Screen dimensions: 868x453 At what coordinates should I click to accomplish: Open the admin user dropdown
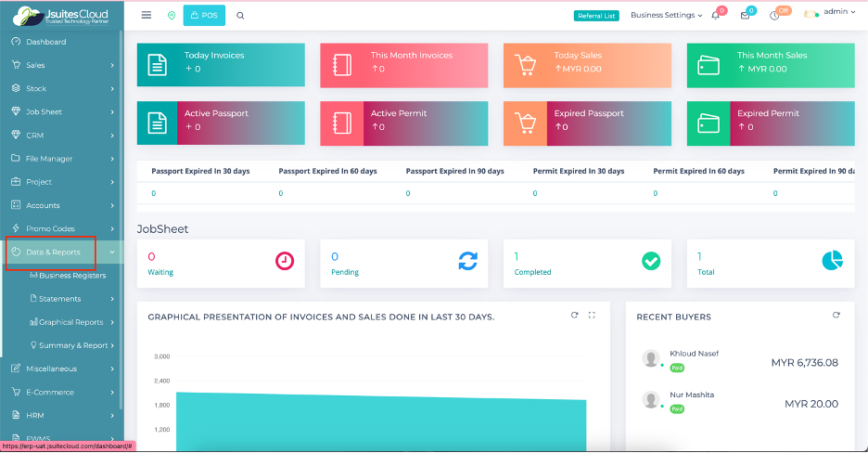tap(831, 13)
